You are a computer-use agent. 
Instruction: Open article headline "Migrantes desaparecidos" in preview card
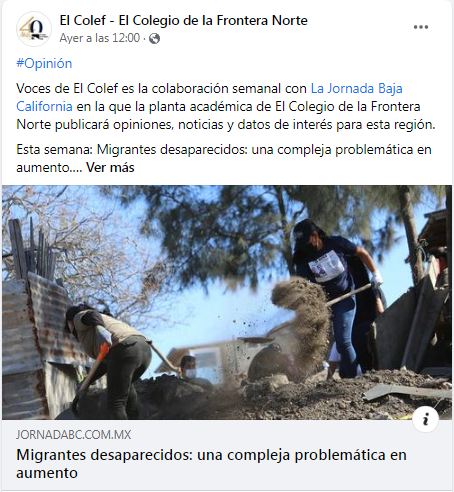211,464
